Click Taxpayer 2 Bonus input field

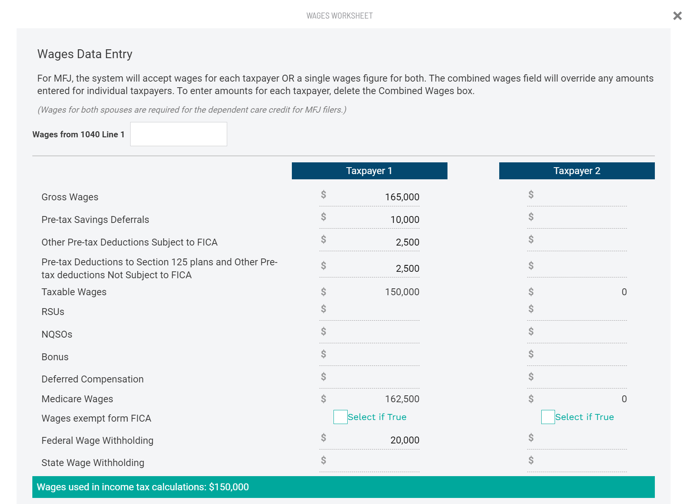point(577,356)
